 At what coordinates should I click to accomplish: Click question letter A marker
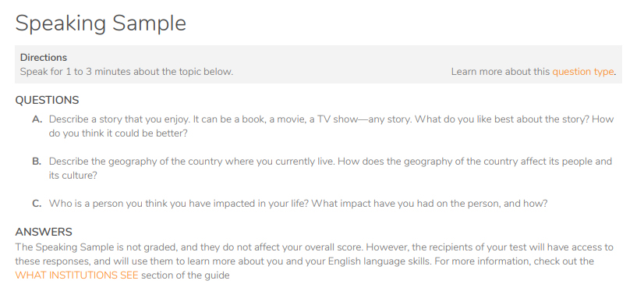coord(37,119)
